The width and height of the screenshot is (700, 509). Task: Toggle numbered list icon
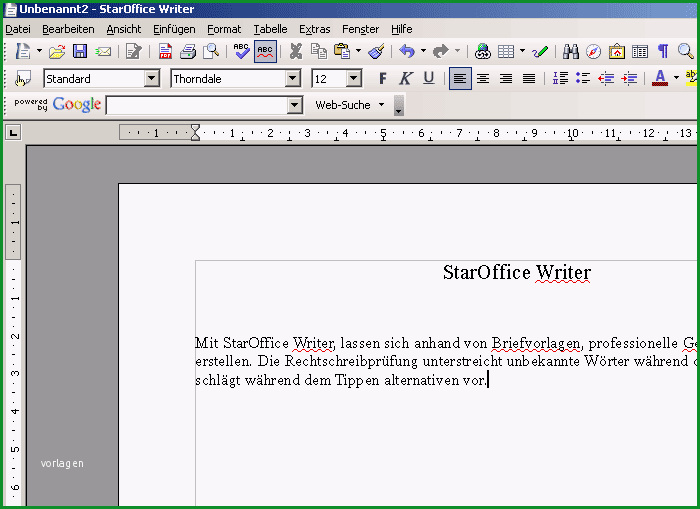click(560, 79)
